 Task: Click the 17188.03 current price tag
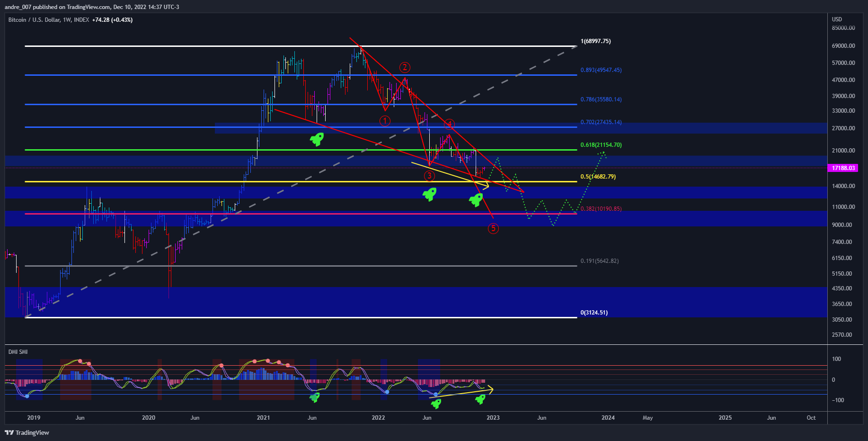click(844, 168)
